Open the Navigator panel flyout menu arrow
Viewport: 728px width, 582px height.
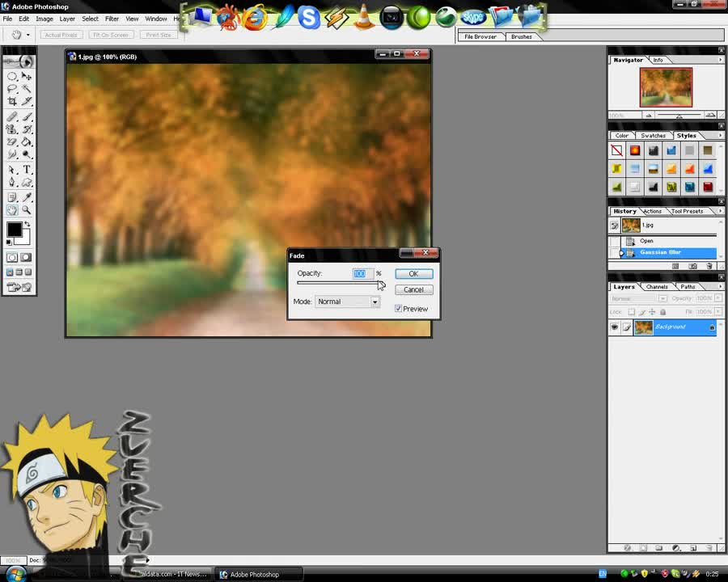click(720, 60)
